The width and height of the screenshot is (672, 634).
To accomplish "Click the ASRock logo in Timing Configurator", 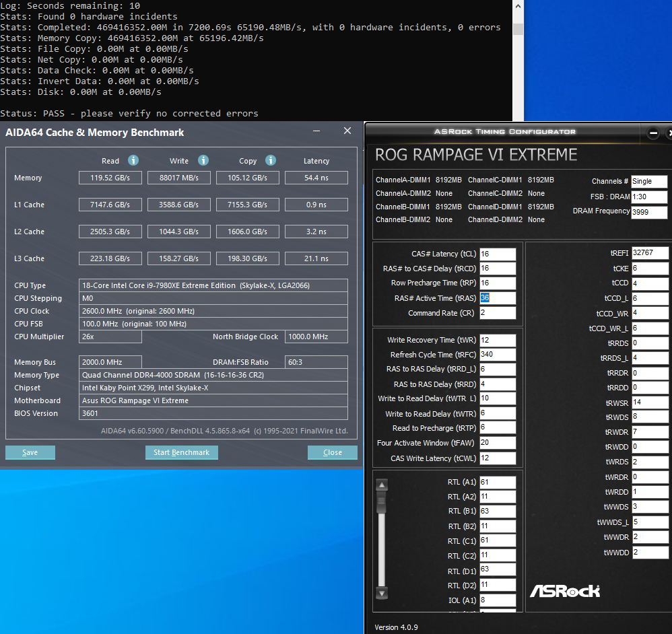I will pyautogui.click(x=565, y=591).
